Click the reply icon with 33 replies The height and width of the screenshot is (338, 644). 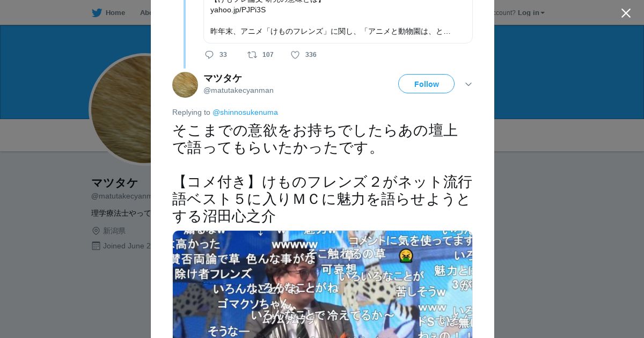pyautogui.click(x=209, y=55)
